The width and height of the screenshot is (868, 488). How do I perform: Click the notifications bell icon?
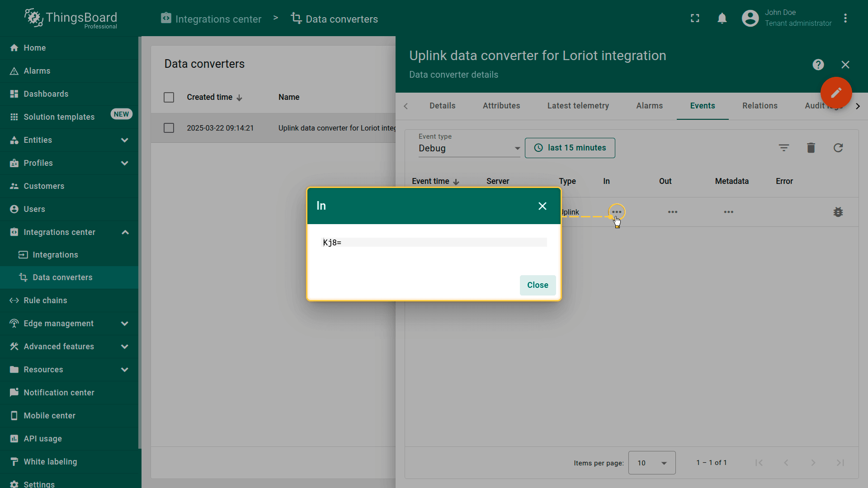(722, 19)
